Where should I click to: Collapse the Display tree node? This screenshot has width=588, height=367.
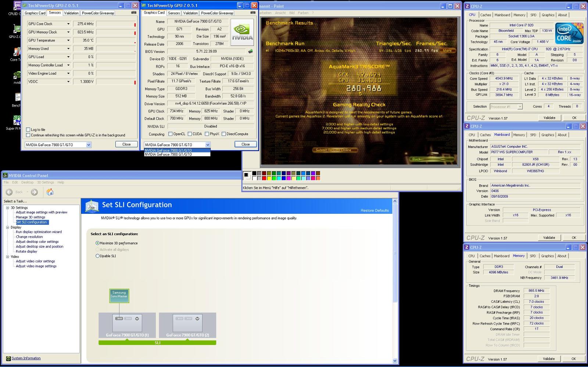tap(7, 227)
